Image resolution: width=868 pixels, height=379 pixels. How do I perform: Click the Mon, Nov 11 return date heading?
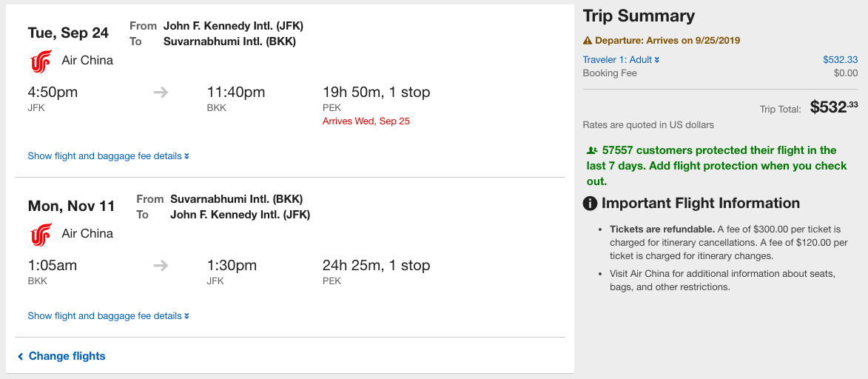(x=71, y=207)
